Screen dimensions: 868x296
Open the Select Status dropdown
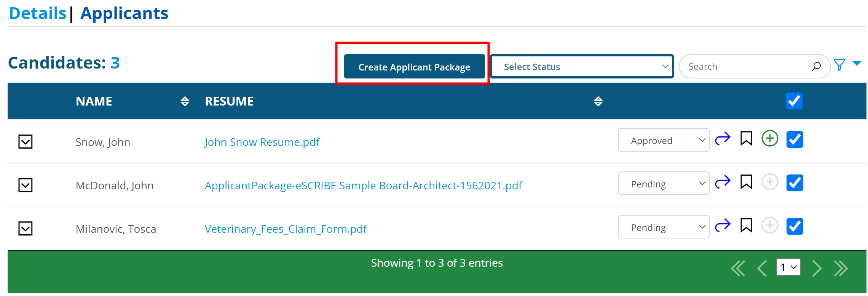click(x=582, y=67)
